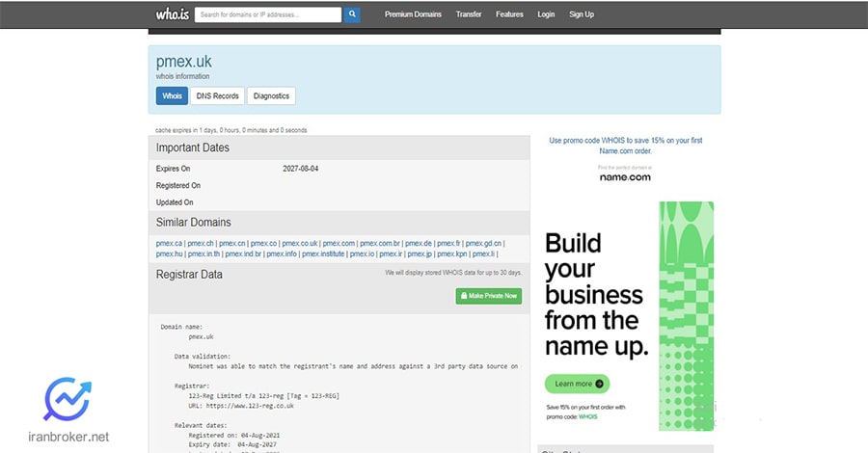Image resolution: width=868 pixels, height=453 pixels.
Task: Open the Transfer menu item
Action: tap(469, 14)
